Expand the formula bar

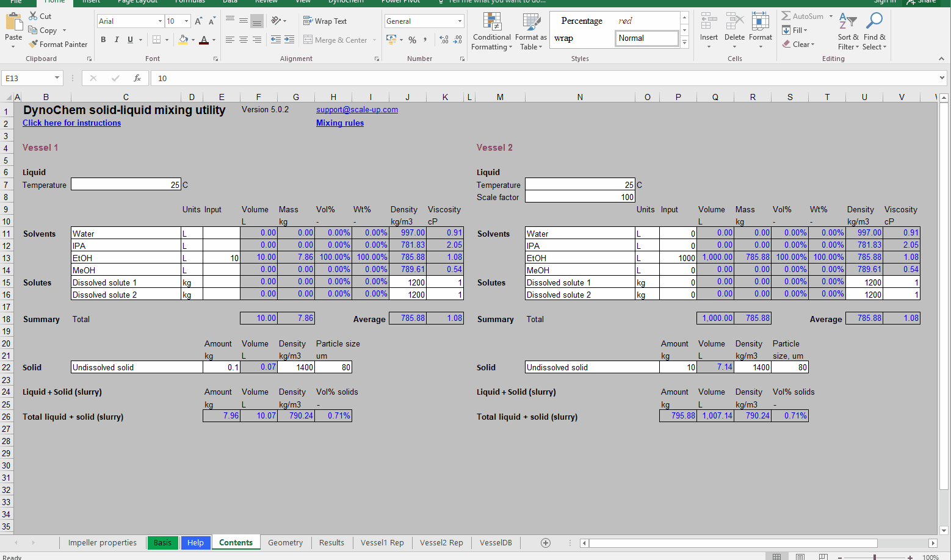click(x=942, y=78)
